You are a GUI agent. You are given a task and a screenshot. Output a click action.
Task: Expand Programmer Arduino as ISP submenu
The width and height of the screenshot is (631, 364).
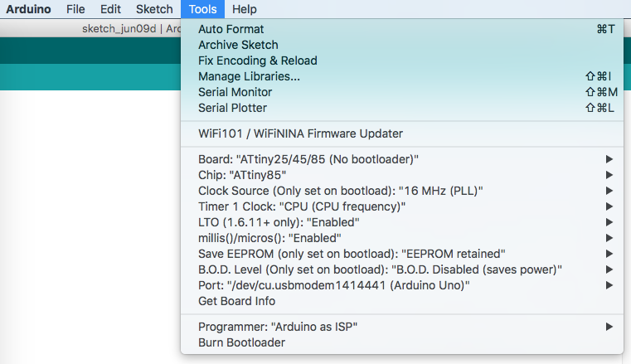[x=402, y=327]
